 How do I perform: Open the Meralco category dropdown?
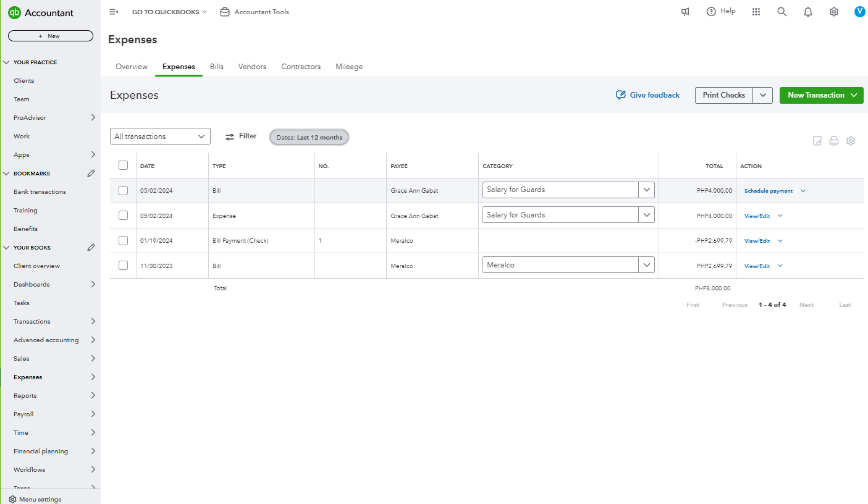[647, 265]
